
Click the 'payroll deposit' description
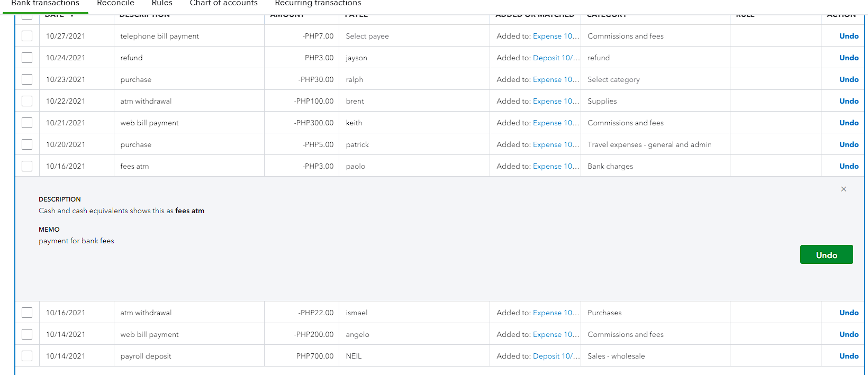146,356
